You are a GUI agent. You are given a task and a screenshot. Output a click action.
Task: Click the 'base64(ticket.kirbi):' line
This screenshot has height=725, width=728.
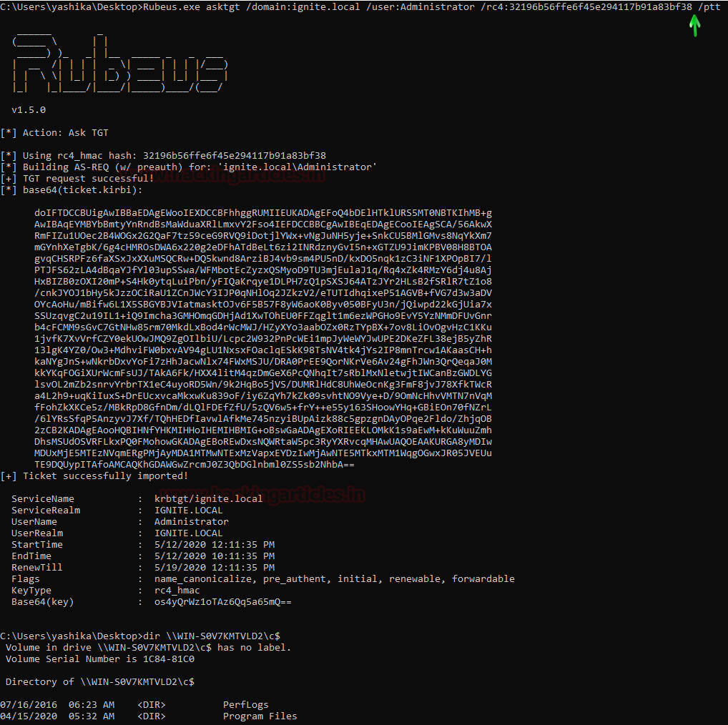pos(72,190)
